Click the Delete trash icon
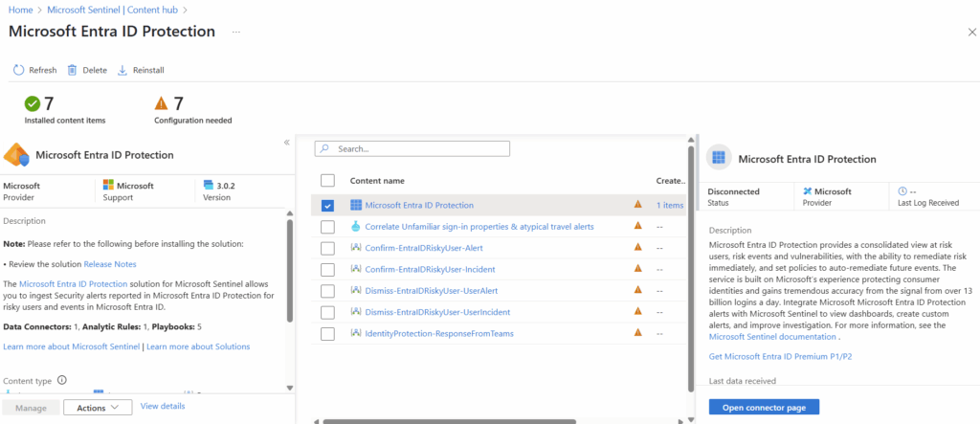Viewport: 980px width, 424px height. (73, 70)
